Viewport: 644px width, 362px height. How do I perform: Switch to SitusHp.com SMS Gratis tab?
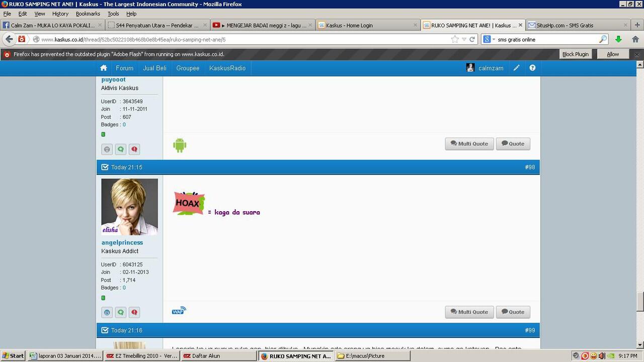tap(579, 25)
